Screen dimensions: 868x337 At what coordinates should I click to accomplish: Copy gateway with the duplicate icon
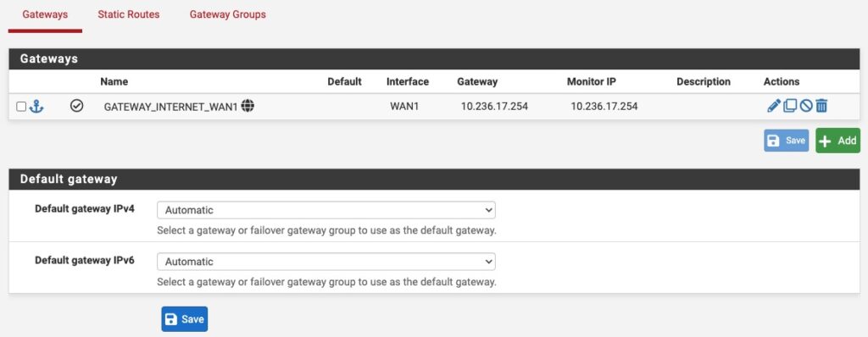point(790,106)
